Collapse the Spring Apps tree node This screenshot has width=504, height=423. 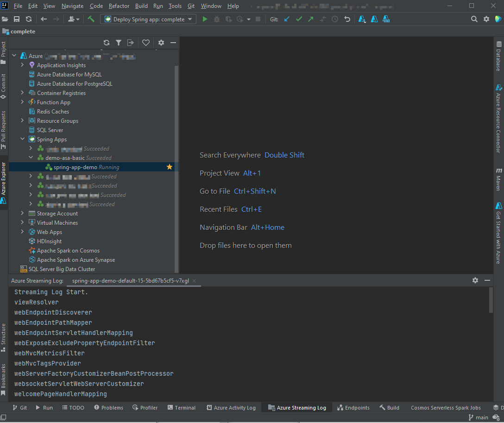[x=22, y=139]
